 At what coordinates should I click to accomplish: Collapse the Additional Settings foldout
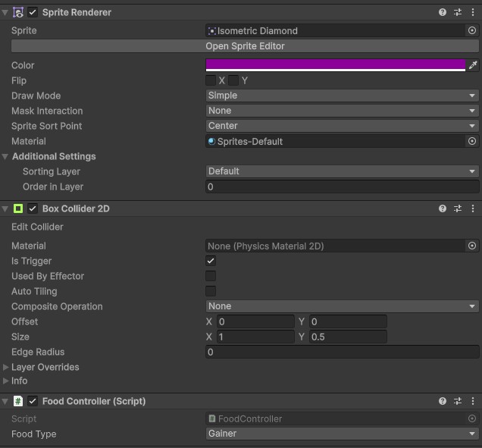coord(6,156)
